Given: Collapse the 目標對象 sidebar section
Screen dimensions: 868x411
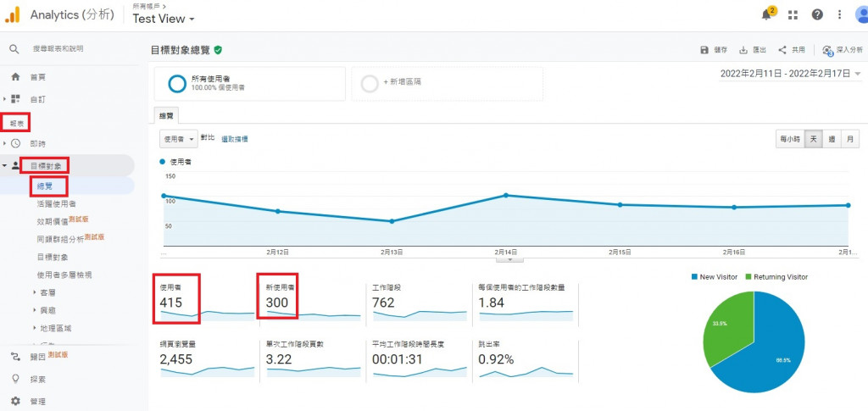Looking at the screenshot, I should [x=5, y=165].
